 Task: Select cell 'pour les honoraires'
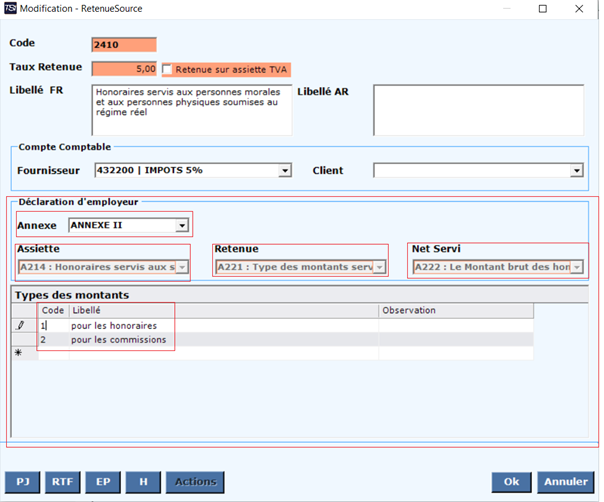click(x=224, y=326)
